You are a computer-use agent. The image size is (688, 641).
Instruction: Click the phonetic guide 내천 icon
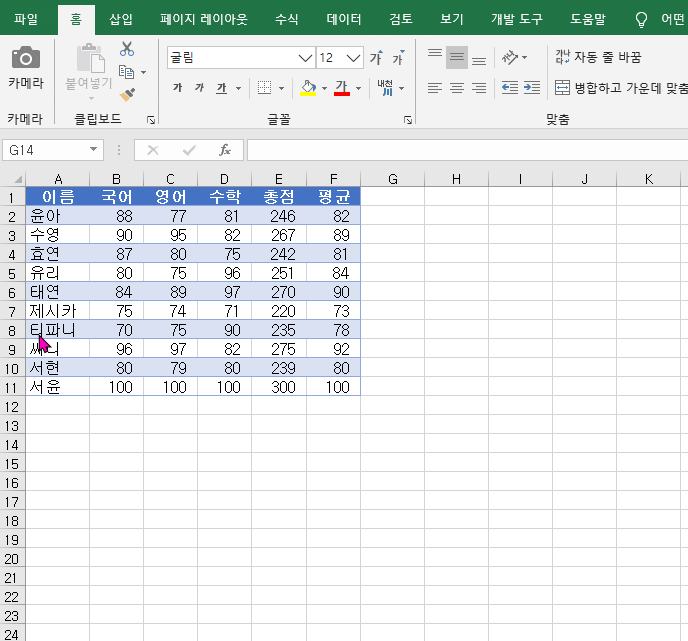point(385,88)
